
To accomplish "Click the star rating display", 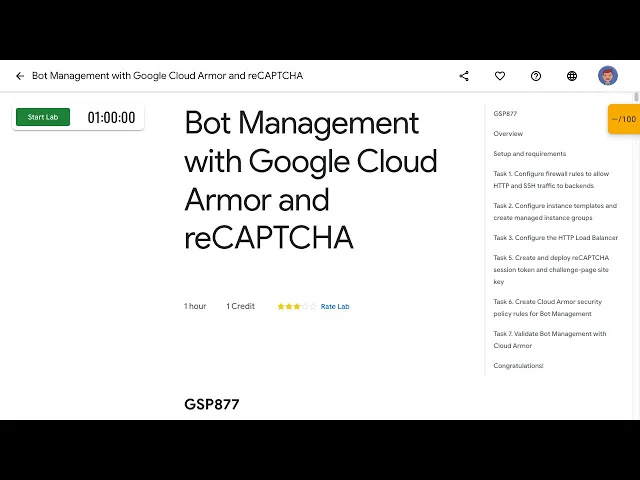I will 297,307.
